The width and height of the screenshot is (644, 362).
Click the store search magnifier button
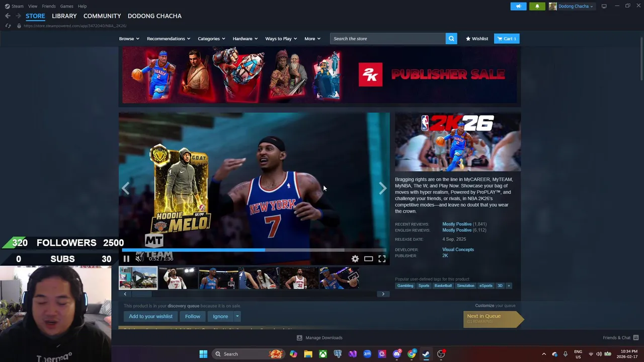click(x=451, y=39)
